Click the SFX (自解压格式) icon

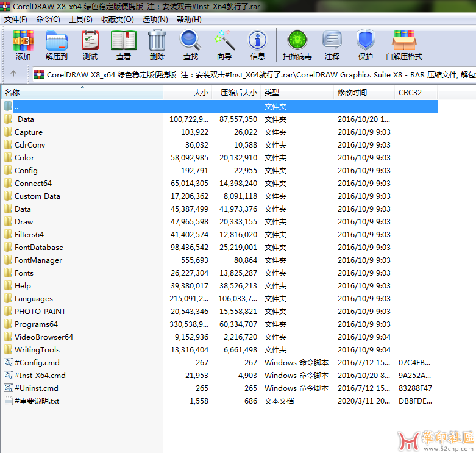pos(404,40)
